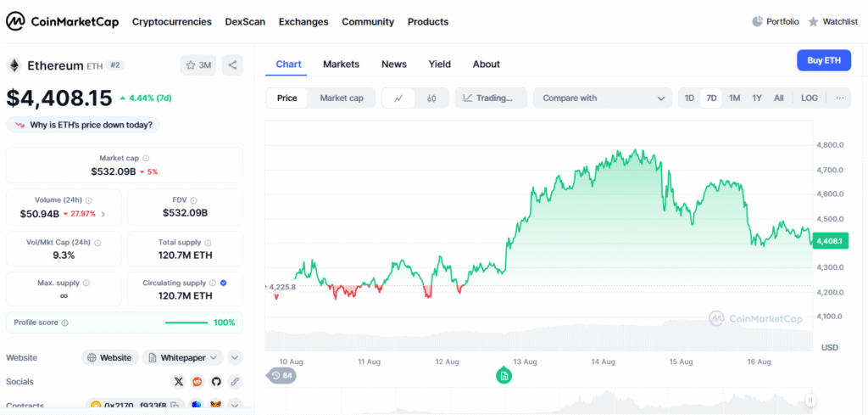Select the 1D time range
The image size is (868, 415).
(x=689, y=98)
